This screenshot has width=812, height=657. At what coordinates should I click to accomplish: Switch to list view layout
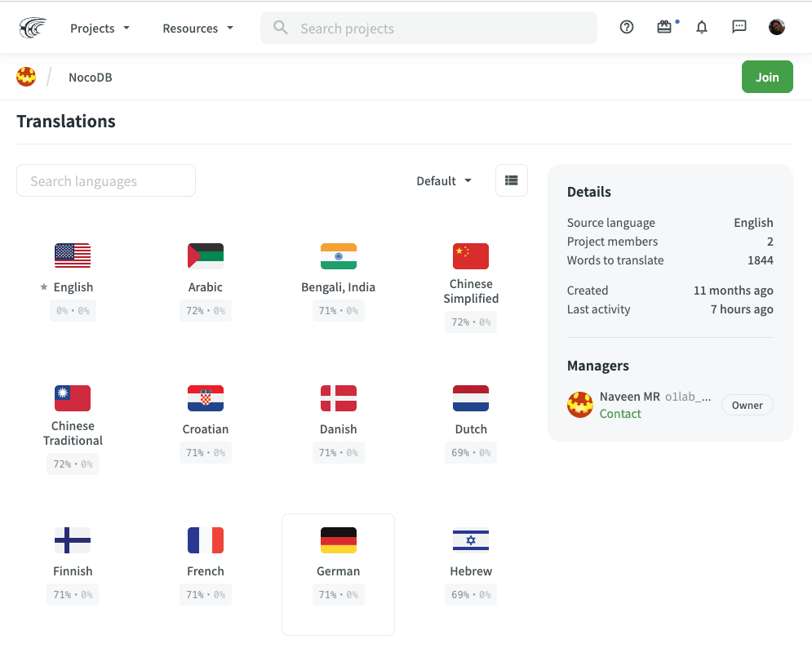[512, 180]
